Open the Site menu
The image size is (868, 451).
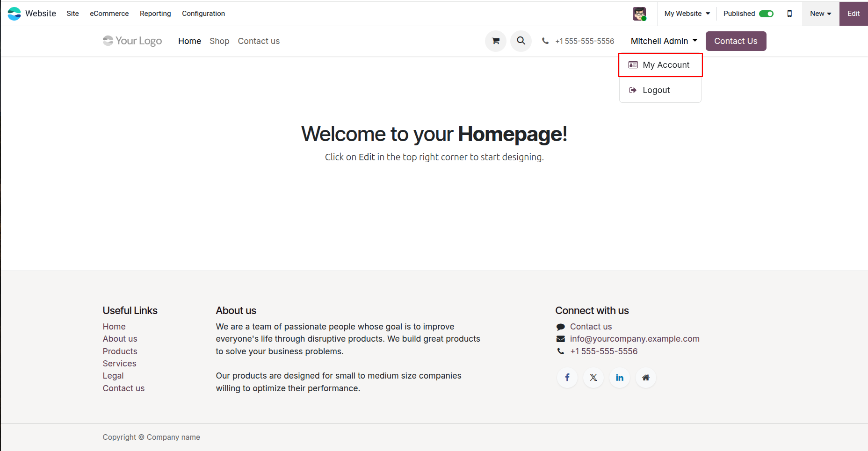click(72, 14)
